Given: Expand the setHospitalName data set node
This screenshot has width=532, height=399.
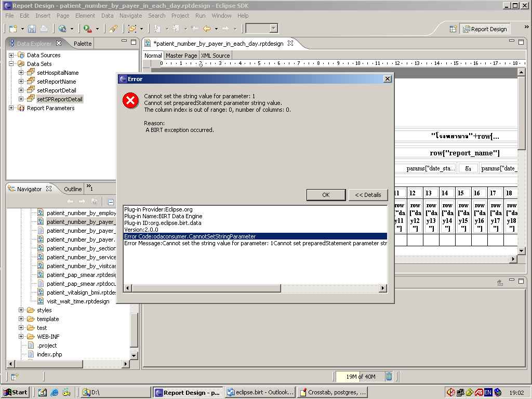Looking at the screenshot, I should tap(21, 73).
